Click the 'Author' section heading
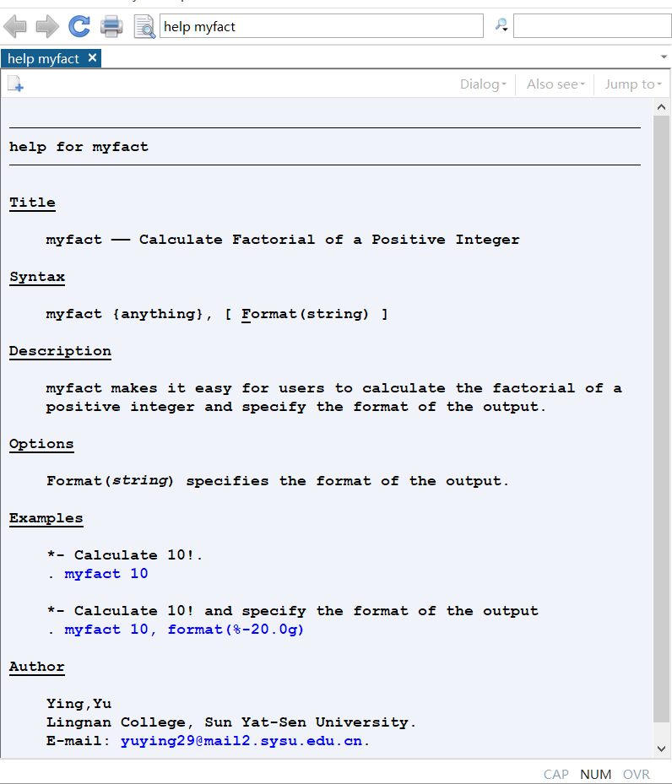672x784 pixels. pyautogui.click(x=37, y=667)
